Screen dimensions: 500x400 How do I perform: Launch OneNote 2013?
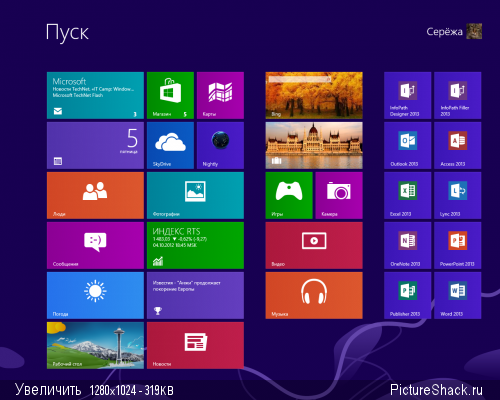(407, 245)
